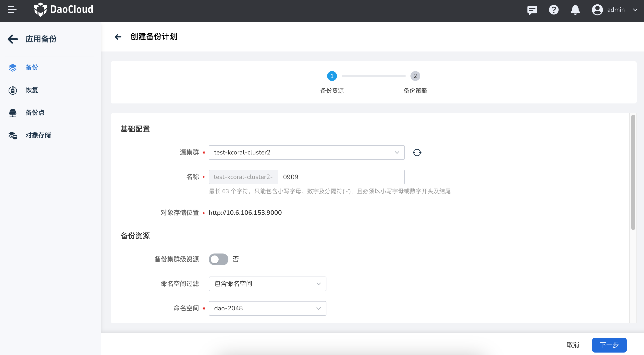Click the hamburger menu icon
The image size is (644, 355).
click(x=12, y=10)
